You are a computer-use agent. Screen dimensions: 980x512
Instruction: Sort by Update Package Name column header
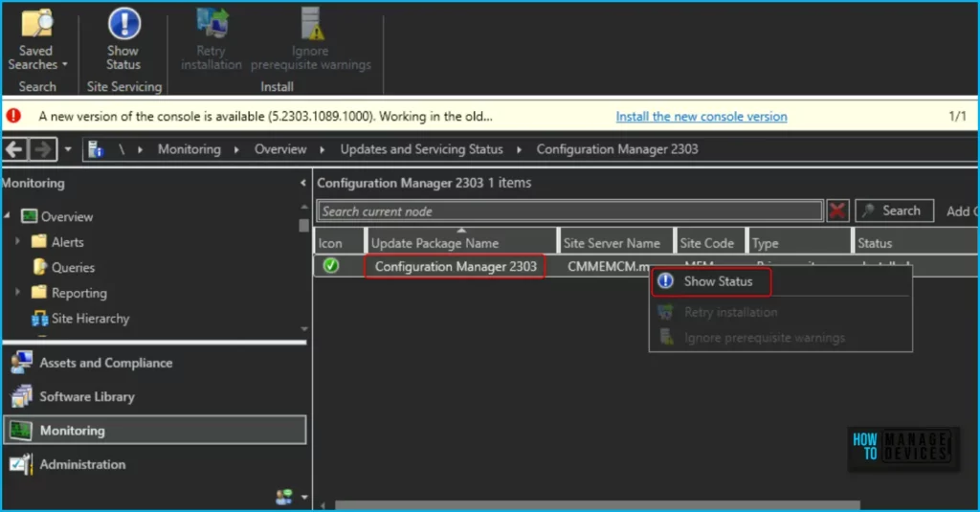point(461,243)
